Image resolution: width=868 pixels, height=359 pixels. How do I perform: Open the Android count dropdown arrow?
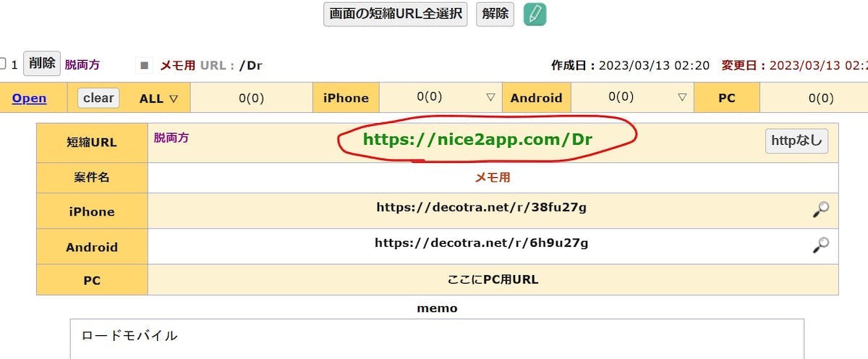[x=682, y=97]
